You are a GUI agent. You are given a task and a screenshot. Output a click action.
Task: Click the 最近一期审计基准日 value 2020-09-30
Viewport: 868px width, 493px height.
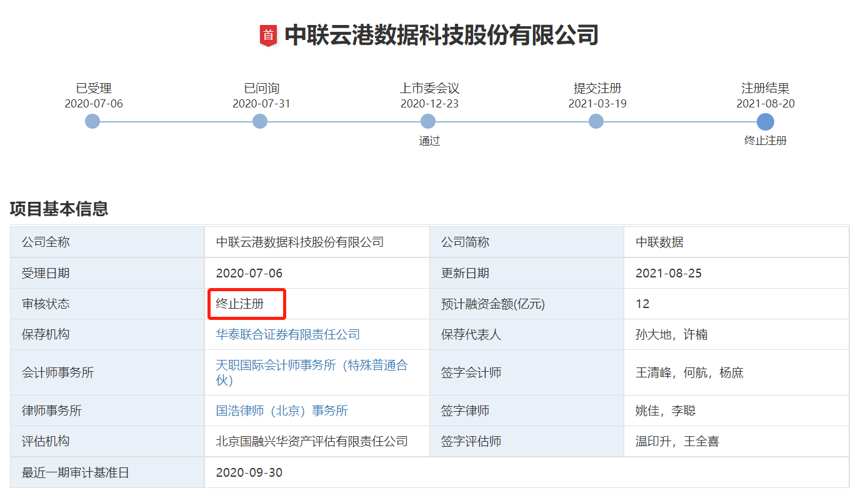pyautogui.click(x=249, y=472)
